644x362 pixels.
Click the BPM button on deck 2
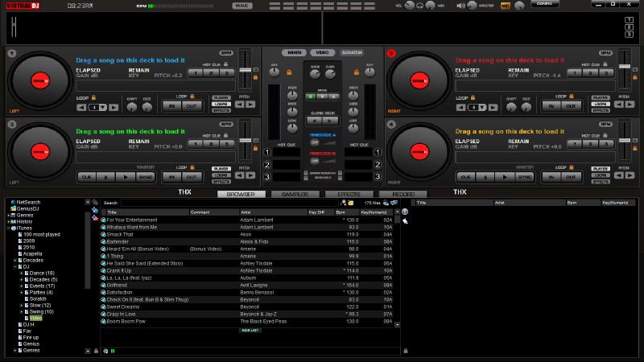(x=605, y=53)
